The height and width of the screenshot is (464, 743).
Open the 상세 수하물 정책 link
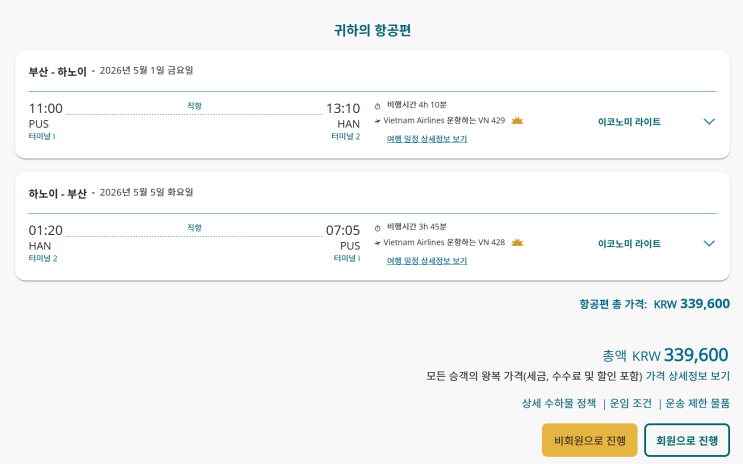point(558,403)
